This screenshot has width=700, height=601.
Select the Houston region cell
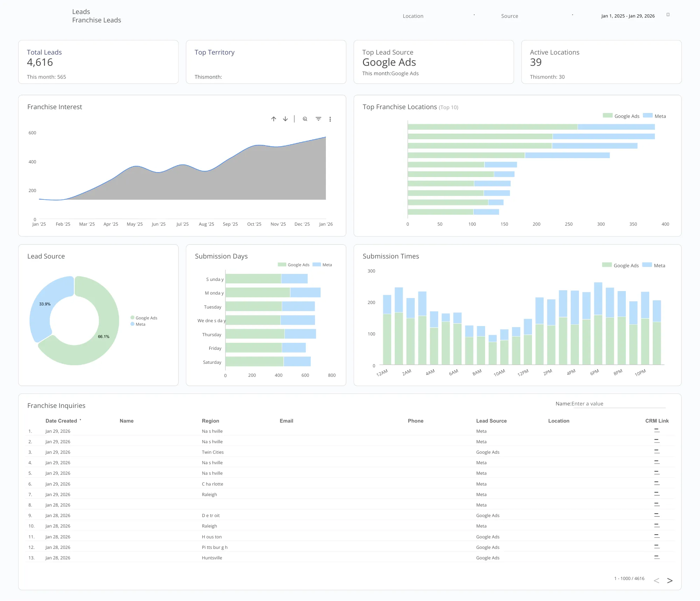(x=212, y=537)
